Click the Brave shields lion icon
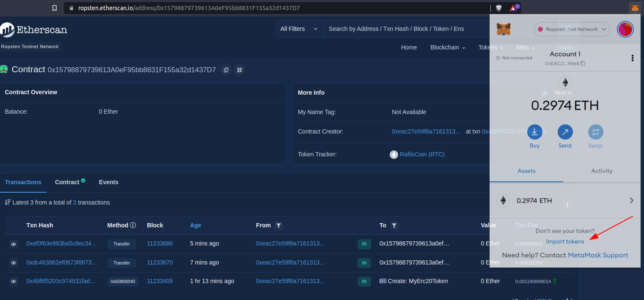The height and width of the screenshot is (300, 644). [x=499, y=8]
